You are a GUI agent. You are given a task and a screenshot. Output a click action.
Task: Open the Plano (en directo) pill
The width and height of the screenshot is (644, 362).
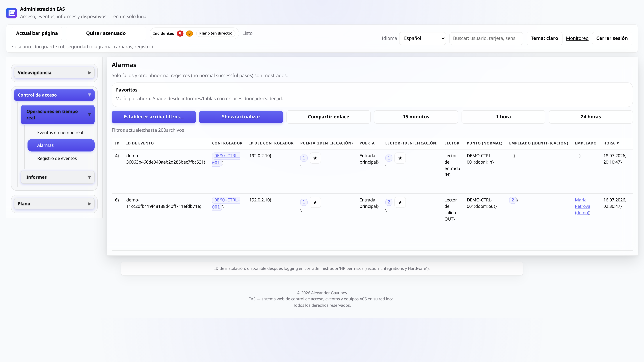click(x=216, y=33)
